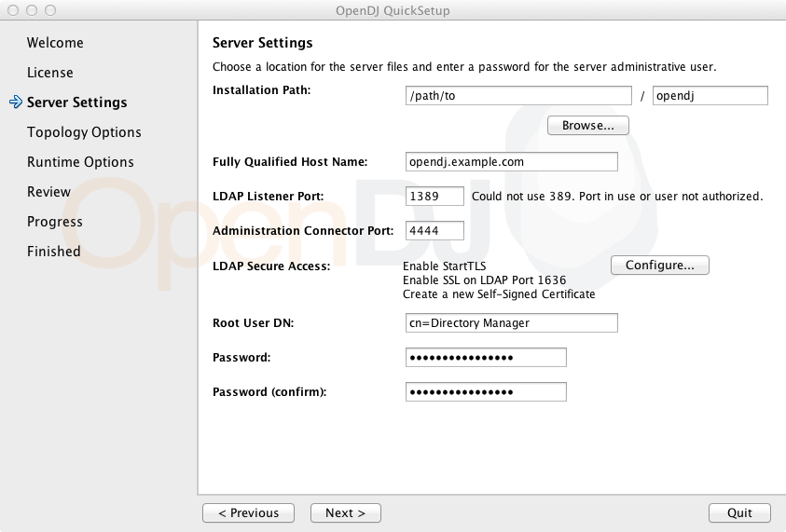Click the Password field
Image resolution: width=786 pixels, height=532 pixels.
click(x=486, y=358)
